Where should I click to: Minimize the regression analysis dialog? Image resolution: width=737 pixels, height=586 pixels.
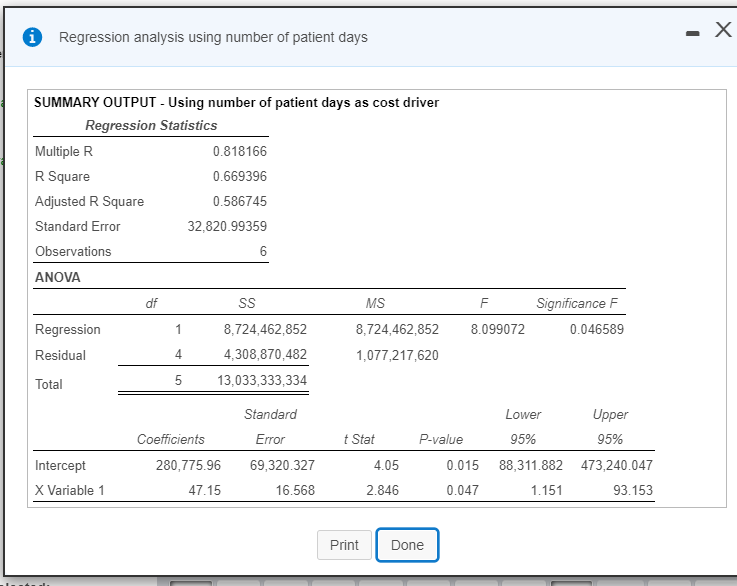click(692, 33)
